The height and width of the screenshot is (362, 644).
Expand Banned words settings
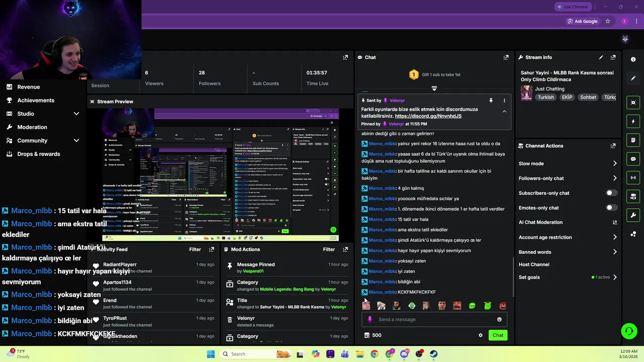[614, 252]
